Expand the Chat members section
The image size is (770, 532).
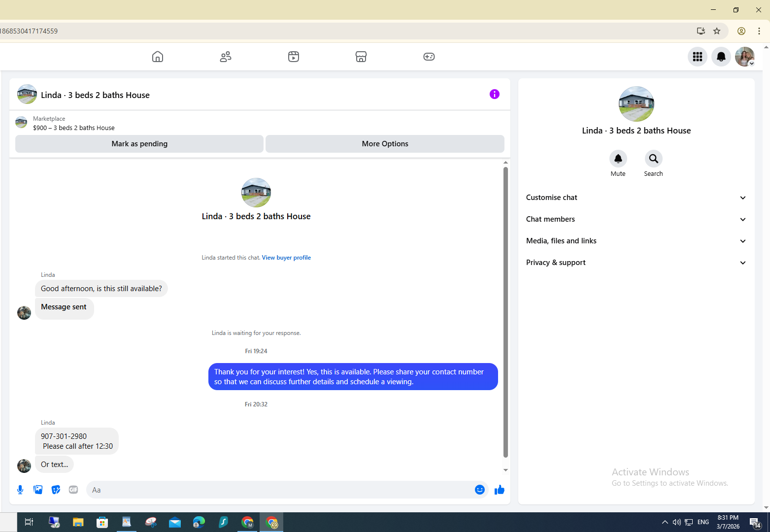636,219
